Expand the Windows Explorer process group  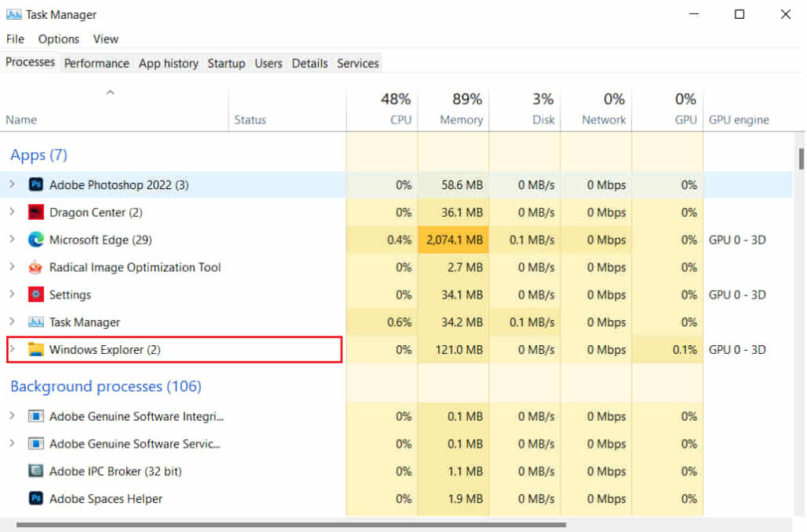click(x=13, y=349)
